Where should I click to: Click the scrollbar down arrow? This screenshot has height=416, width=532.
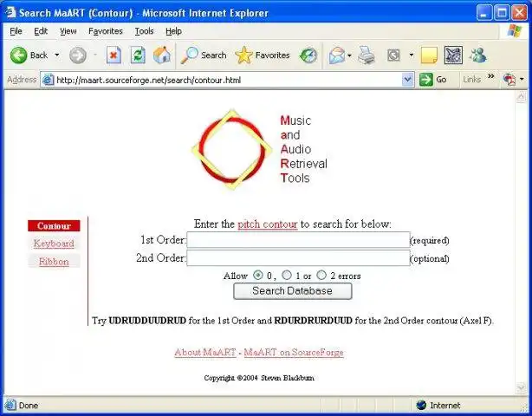pyautogui.click(x=521, y=387)
